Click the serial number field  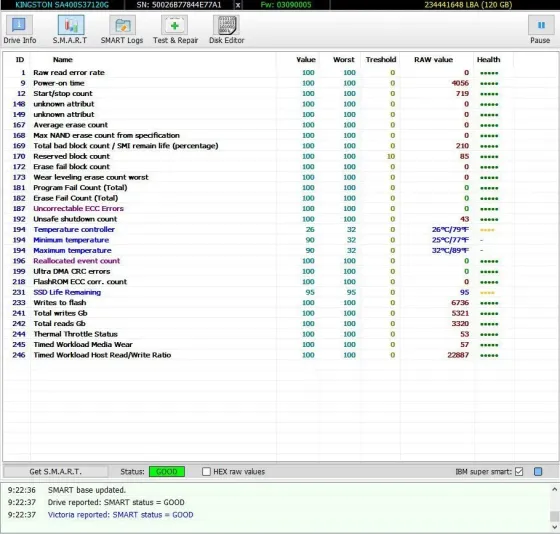coord(179,5)
